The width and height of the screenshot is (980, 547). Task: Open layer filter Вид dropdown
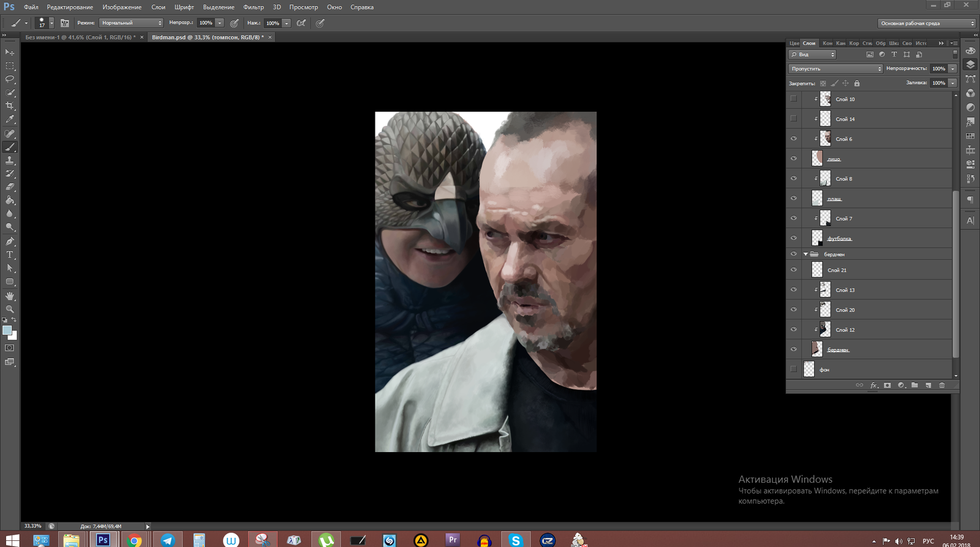pyautogui.click(x=812, y=55)
